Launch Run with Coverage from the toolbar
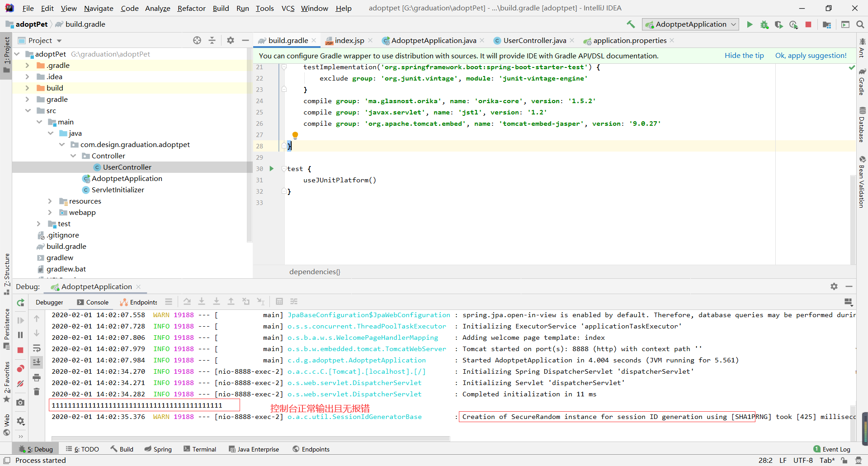The width and height of the screenshot is (868, 466). pos(779,24)
